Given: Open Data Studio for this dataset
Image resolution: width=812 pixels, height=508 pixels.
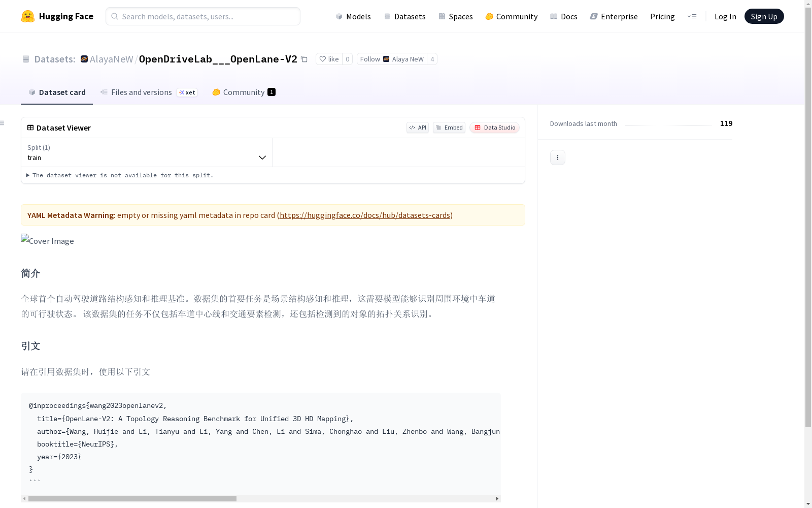Looking at the screenshot, I should (494, 128).
